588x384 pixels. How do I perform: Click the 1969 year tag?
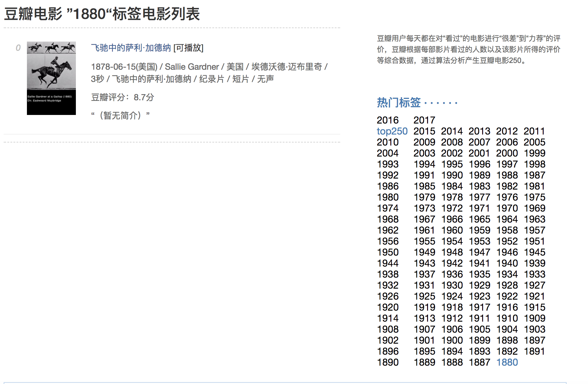534,208
